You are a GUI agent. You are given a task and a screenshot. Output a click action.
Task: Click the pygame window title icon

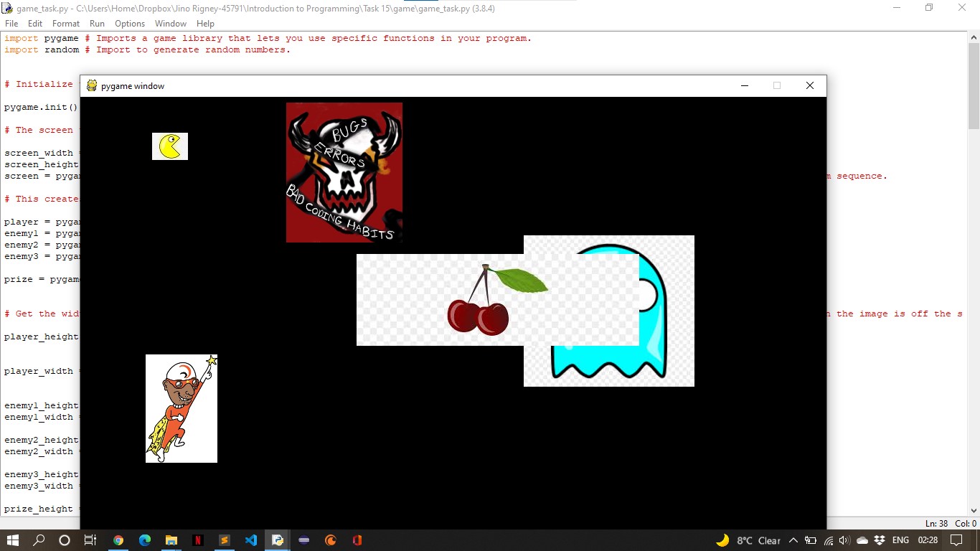click(92, 86)
